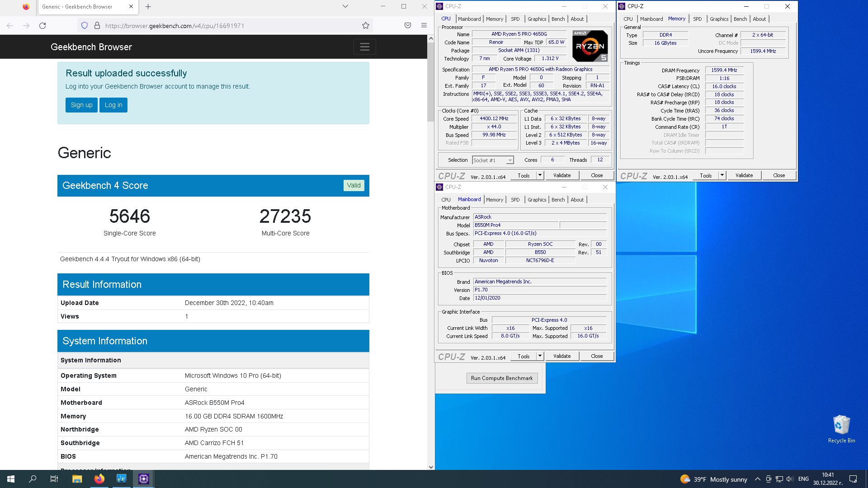Bookmark this page with the star icon

[x=366, y=26]
